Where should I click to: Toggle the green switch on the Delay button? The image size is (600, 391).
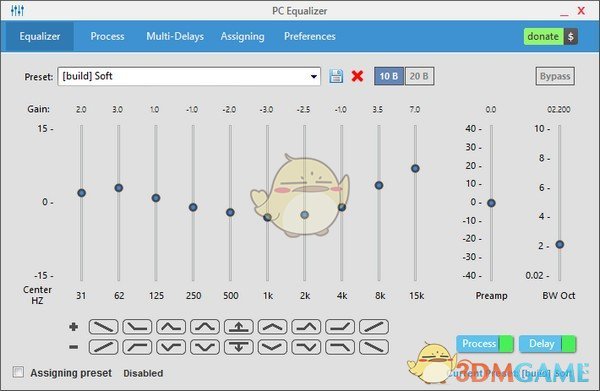click(569, 344)
